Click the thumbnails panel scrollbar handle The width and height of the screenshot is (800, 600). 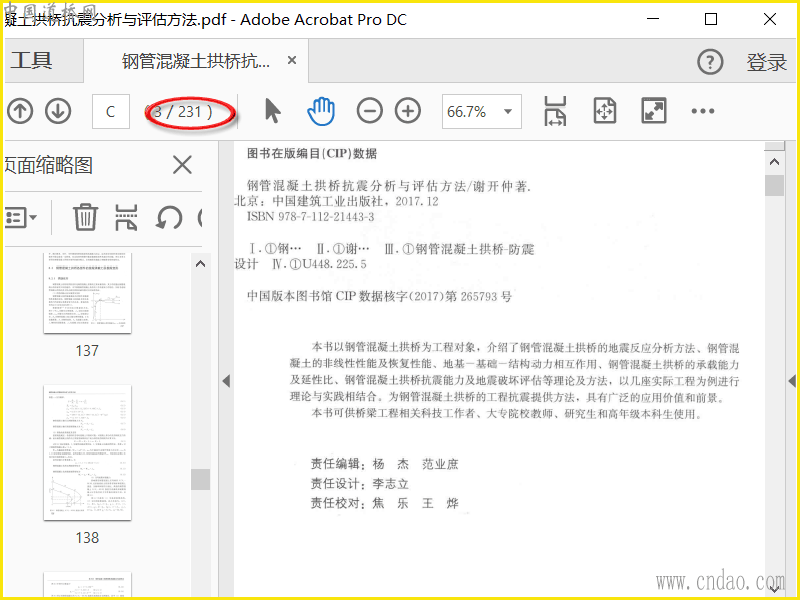click(x=201, y=479)
